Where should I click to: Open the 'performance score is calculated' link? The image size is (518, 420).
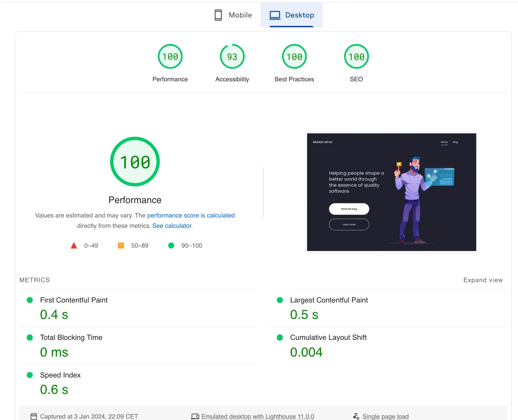(x=191, y=215)
